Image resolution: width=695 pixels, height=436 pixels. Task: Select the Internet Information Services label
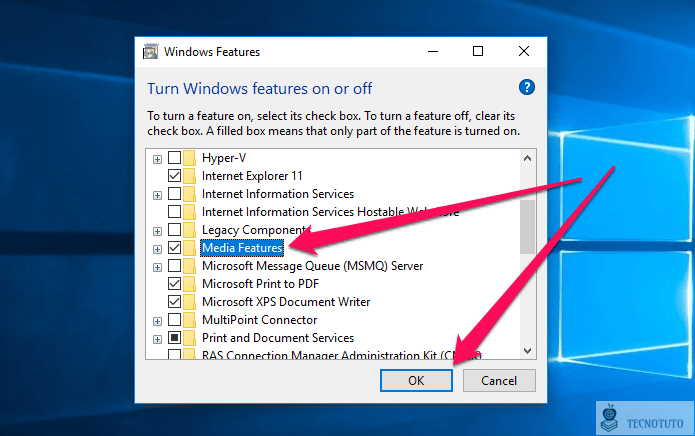(278, 194)
